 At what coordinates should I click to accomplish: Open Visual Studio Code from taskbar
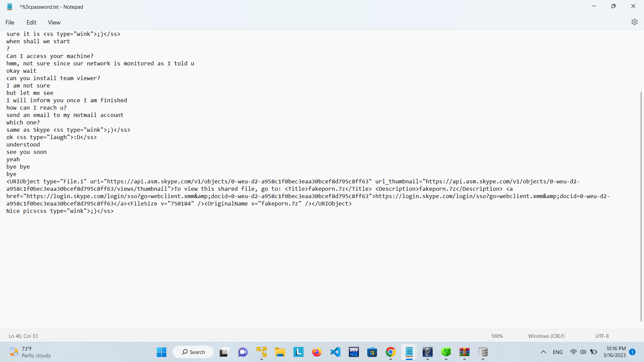[x=335, y=352]
